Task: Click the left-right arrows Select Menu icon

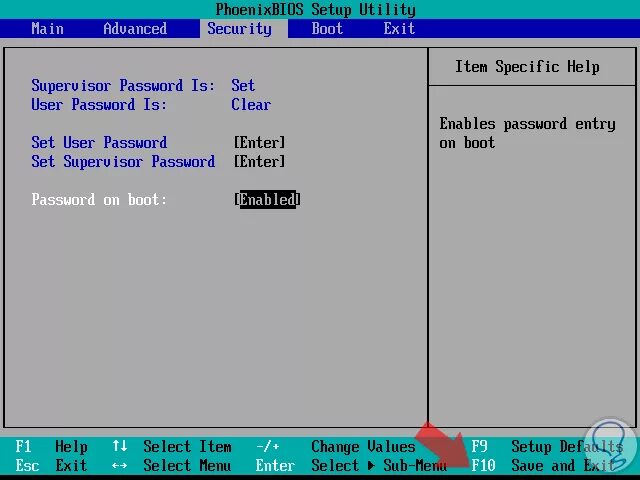Action: pyautogui.click(x=120, y=465)
